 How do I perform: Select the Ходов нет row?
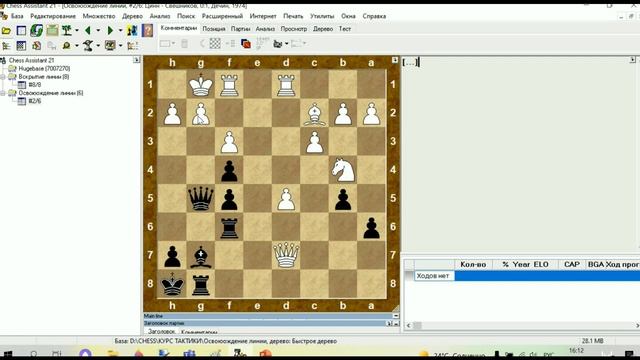point(527,276)
